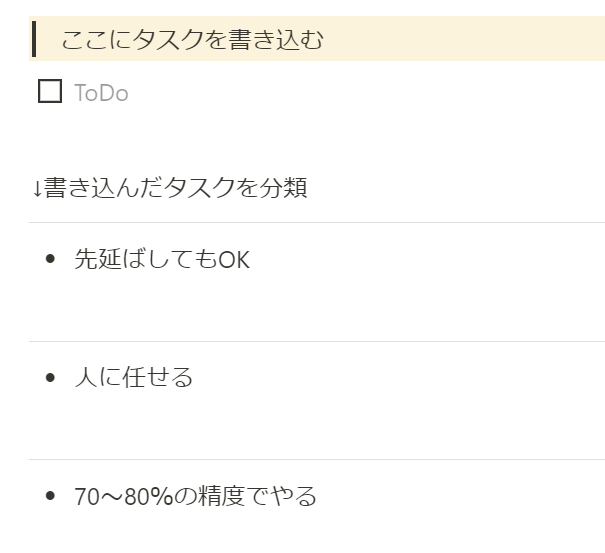The image size is (605, 553).
Task: Select the divider line above 先延ばしてもOK
Action: pos(317,222)
